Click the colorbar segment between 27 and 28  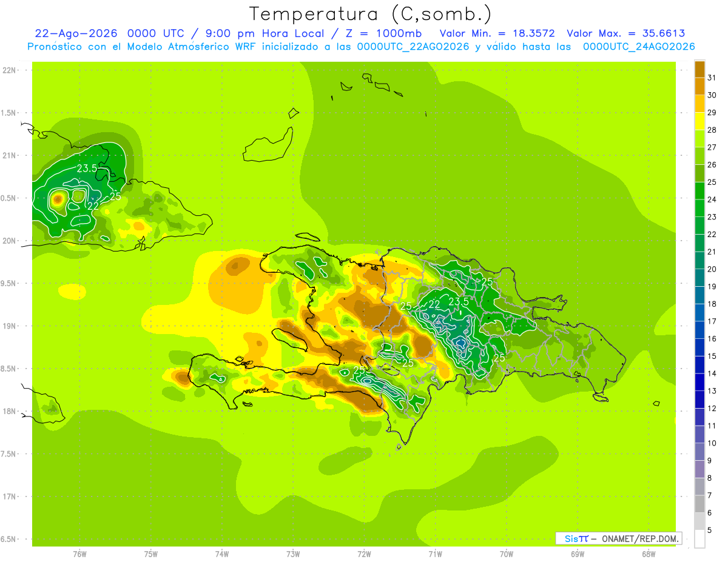699,139
